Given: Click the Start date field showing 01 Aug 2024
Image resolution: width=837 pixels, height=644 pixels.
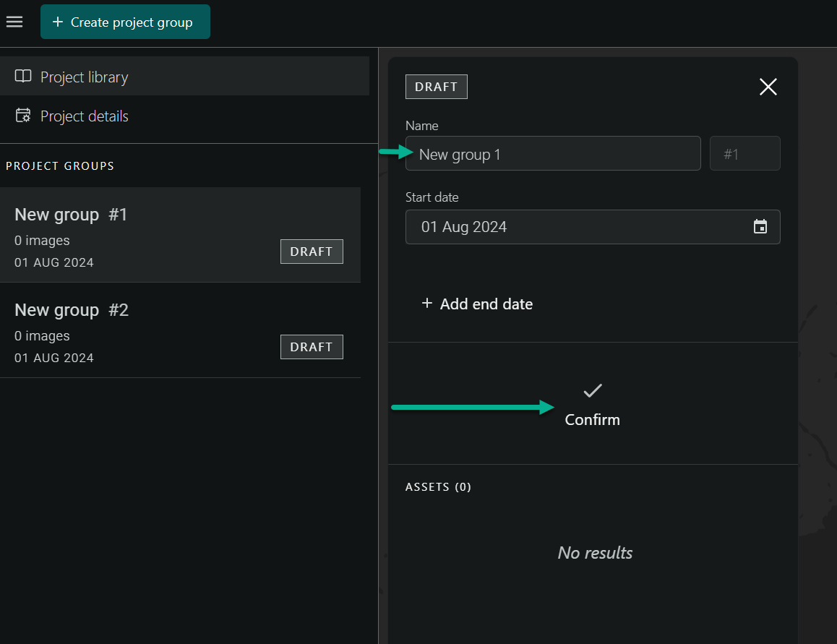Looking at the screenshot, I should pyautogui.click(x=578, y=227).
